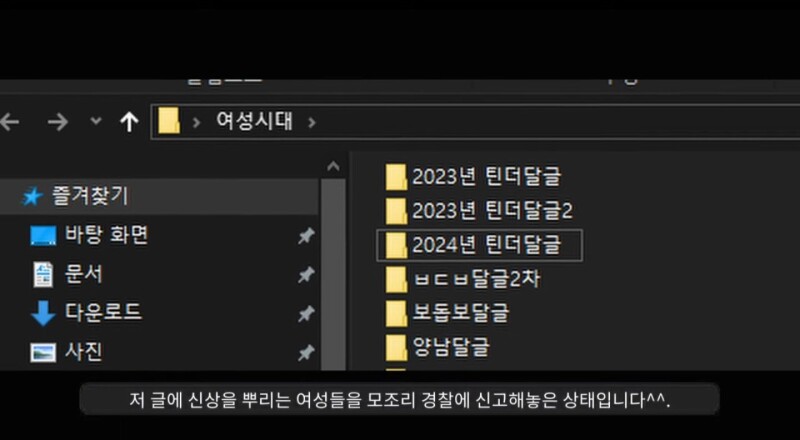
Task: Click the folder icon in address bar
Action: coord(169,122)
